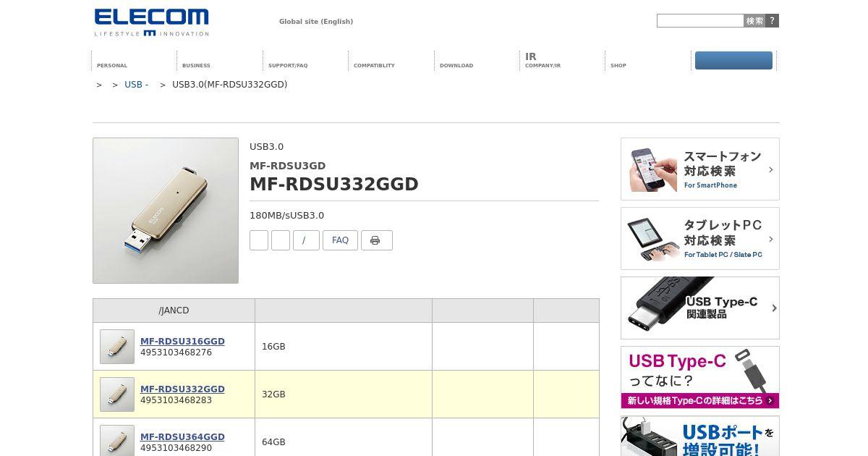The width and height of the screenshot is (868, 456).
Task: Open the DOWNLOAD menu
Action: tap(456, 65)
